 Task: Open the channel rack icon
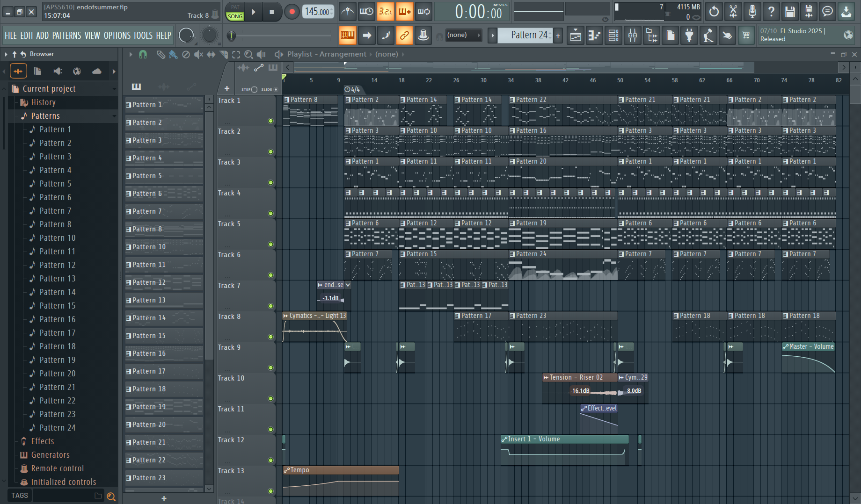pos(613,36)
